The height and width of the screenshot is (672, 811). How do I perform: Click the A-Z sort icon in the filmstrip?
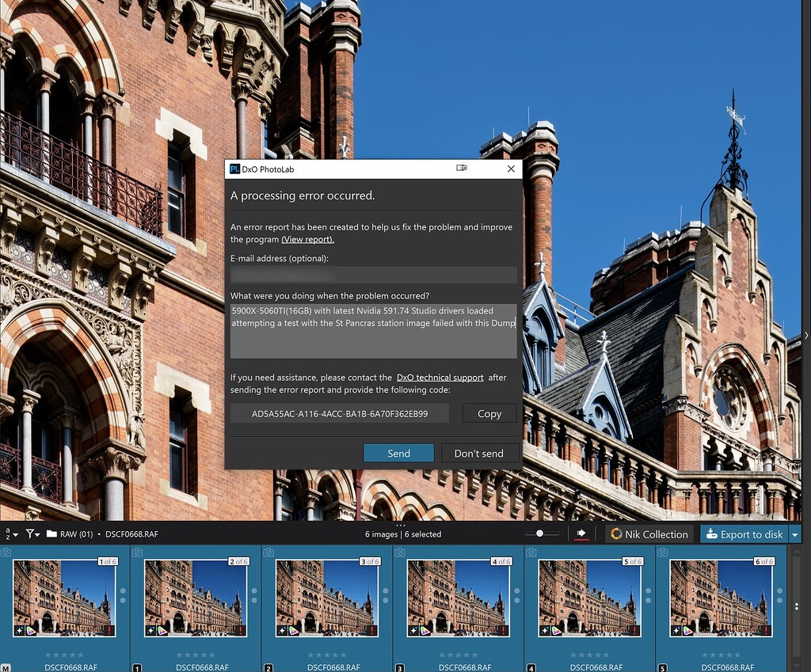tap(8, 533)
